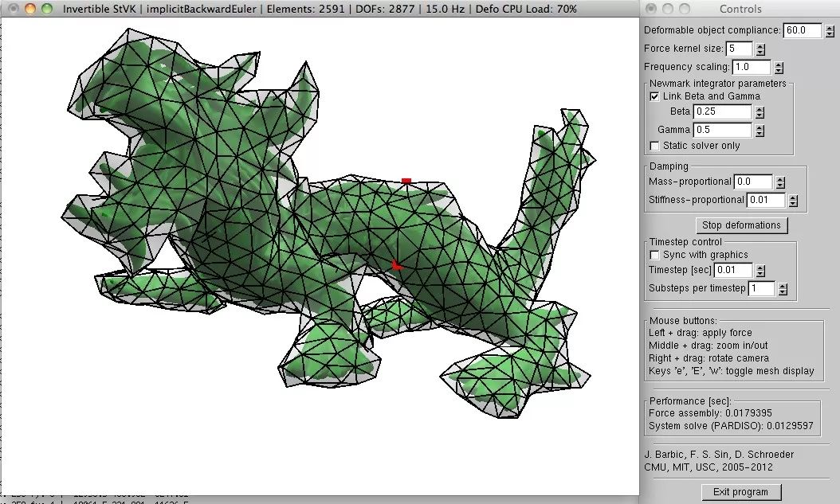840x504 pixels.
Task: Click the red marker on the dragon's belly
Action: 396,265
